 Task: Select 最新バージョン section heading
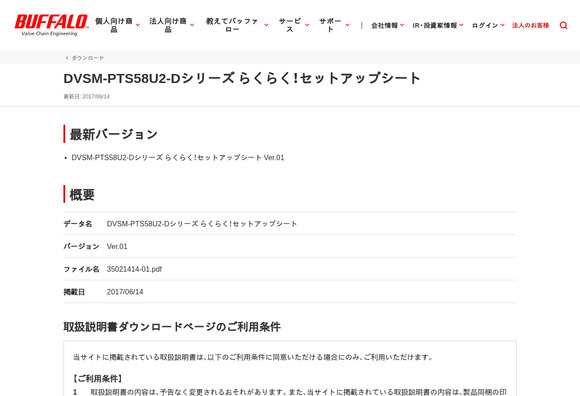114,134
